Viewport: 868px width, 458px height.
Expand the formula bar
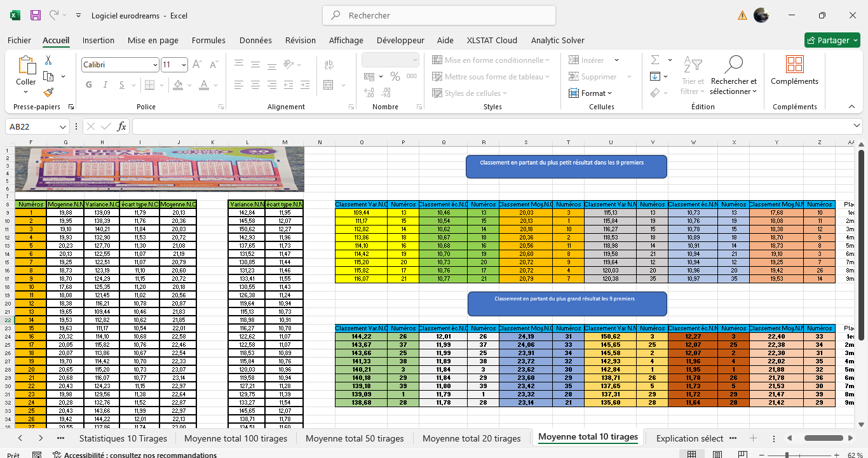tap(857, 126)
